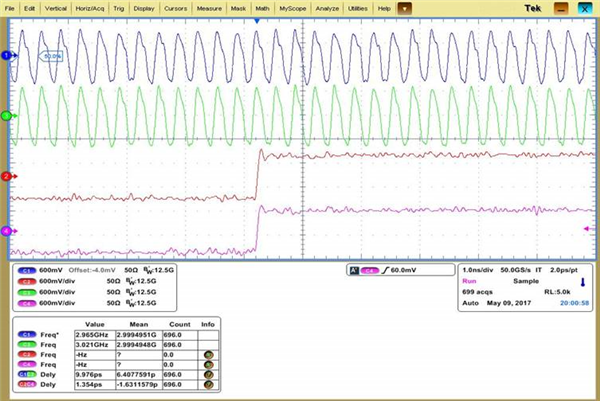Click the C3 Freq measurement badge

click(27, 345)
